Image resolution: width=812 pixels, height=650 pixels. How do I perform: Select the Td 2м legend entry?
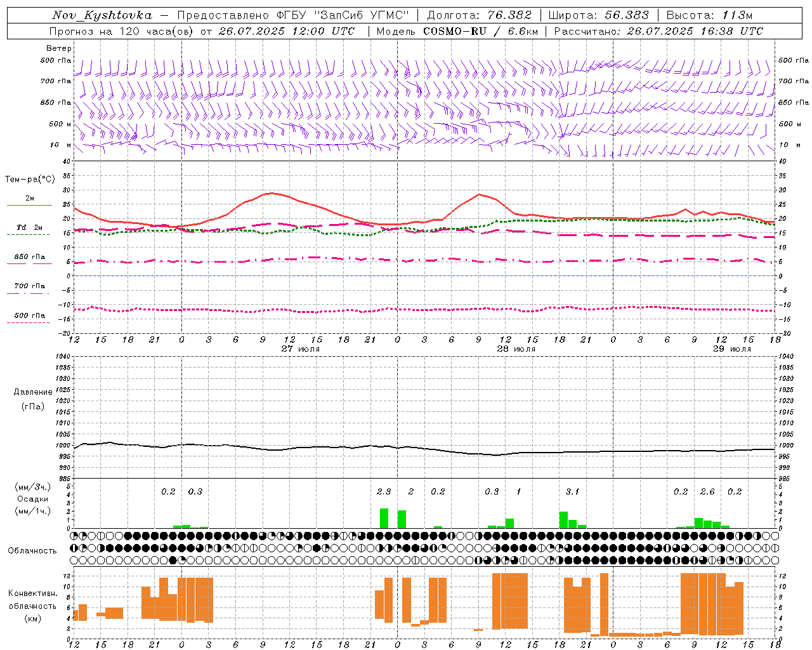click(x=30, y=227)
